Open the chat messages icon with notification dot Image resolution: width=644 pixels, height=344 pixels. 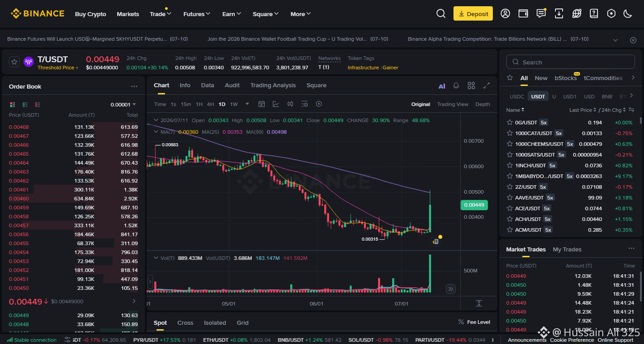[x=541, y=13]
